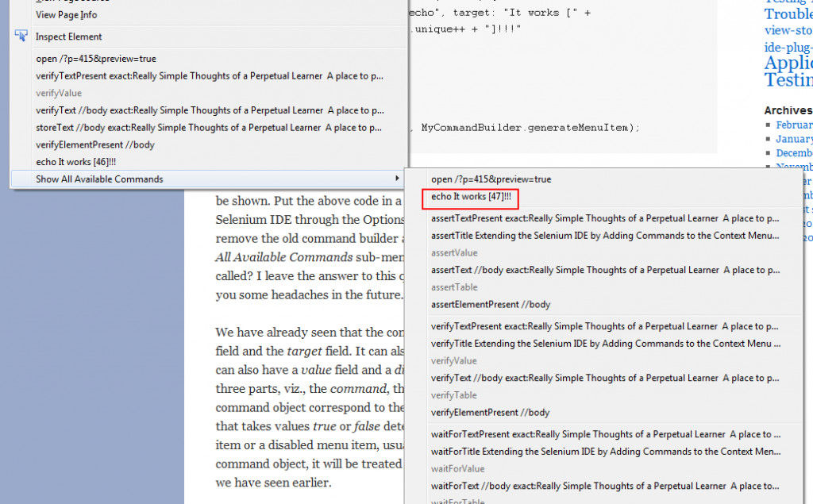The image size is (813, 504).
Task: Select assertText //body submenu command
Action: tap(606, 270)
